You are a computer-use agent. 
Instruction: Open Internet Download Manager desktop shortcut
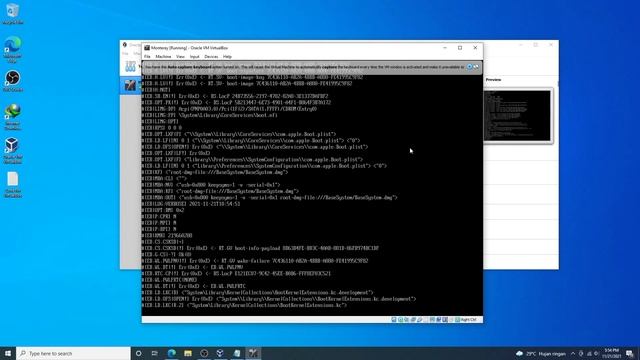point(13,117)
